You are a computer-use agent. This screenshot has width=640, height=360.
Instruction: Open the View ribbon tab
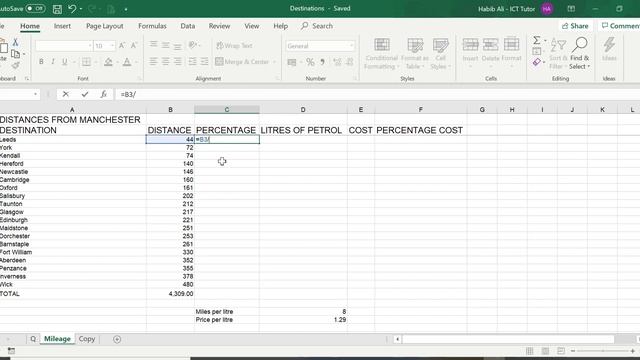point(251,26)
